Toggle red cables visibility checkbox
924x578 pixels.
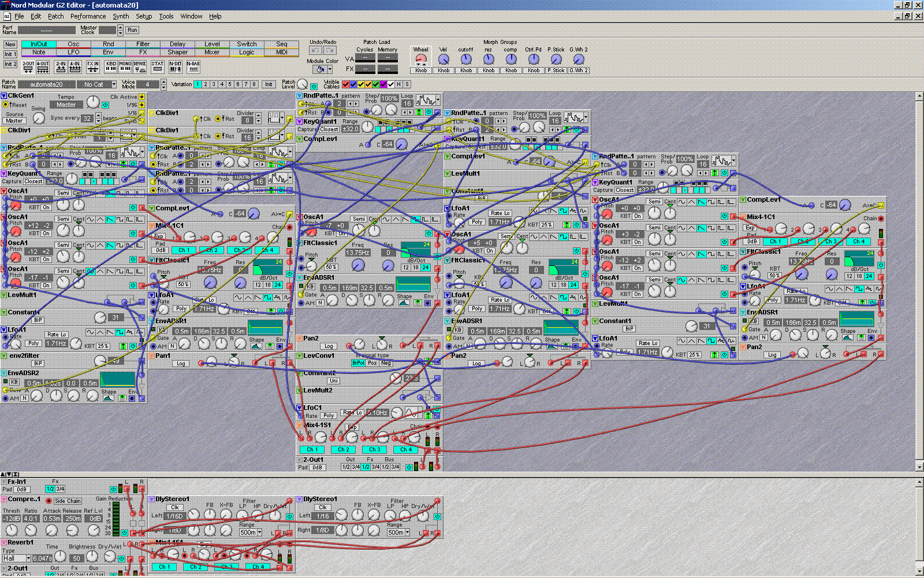tap(346, 84)
